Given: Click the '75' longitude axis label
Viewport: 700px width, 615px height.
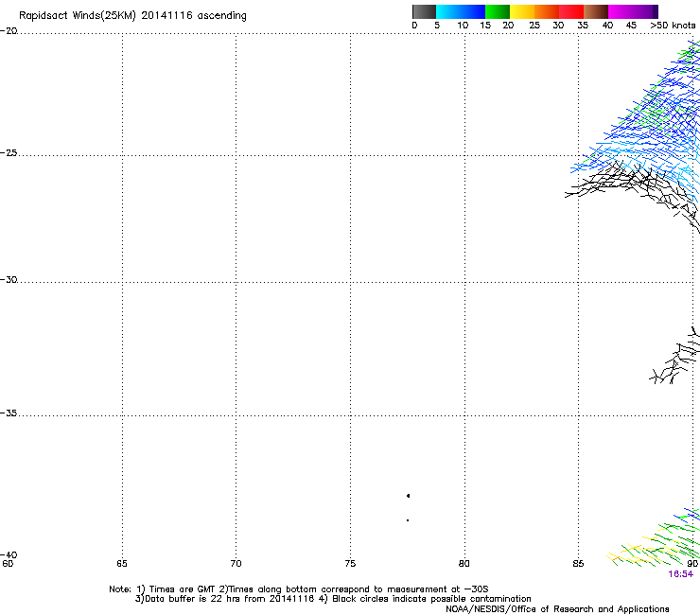Looking at the screenshot, I should pos(350,564).
